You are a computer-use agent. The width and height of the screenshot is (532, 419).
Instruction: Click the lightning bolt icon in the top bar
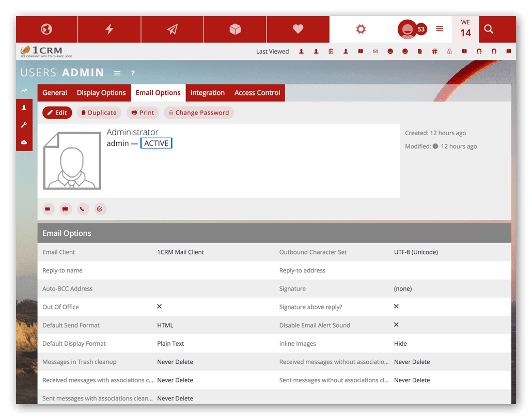(x=109, y=29)
